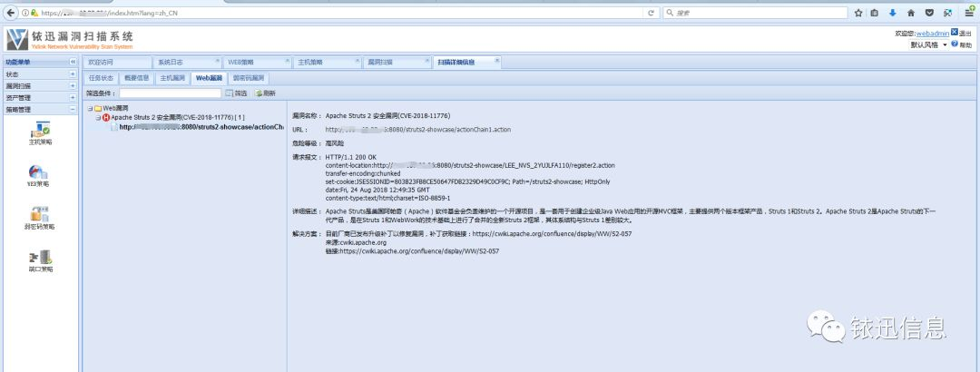Click the 筛选条件 filter input field
The width and height of the screenshot is (980, 372).
[x=170, y=93]
